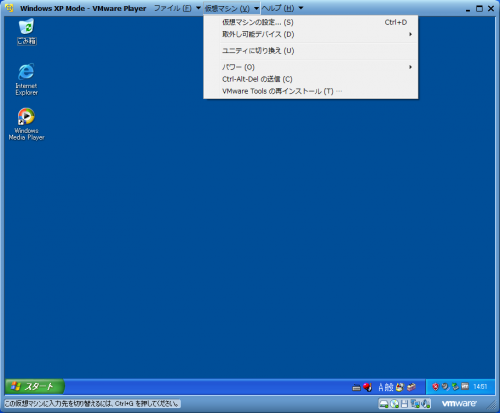500x413 pixels.
Task: Click the dropdown arrow beside ヘルプ (H)
Action: coord(301,8)
